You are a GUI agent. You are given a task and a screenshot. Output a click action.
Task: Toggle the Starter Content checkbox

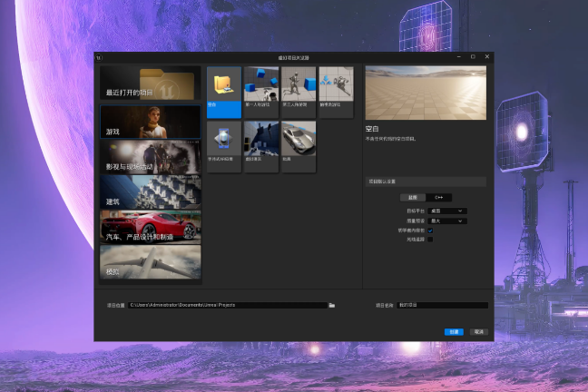pos(430,230)
